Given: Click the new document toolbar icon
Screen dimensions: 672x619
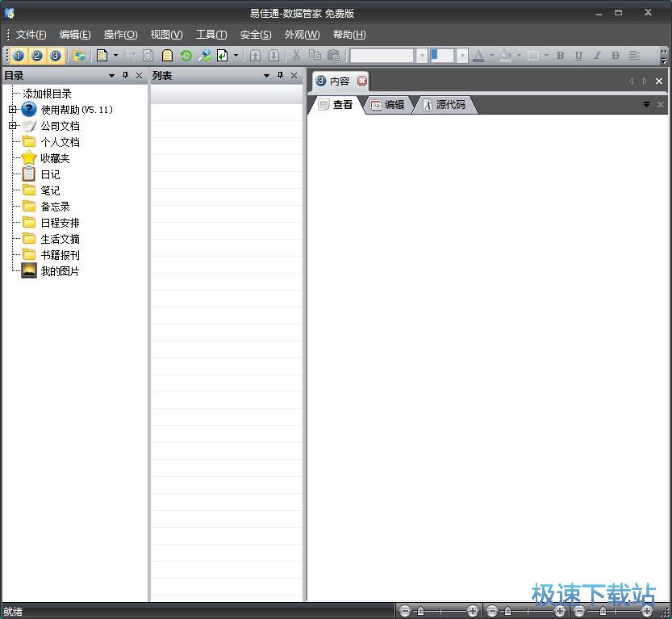Looking at the screenshot, I should tap(102, 56).
